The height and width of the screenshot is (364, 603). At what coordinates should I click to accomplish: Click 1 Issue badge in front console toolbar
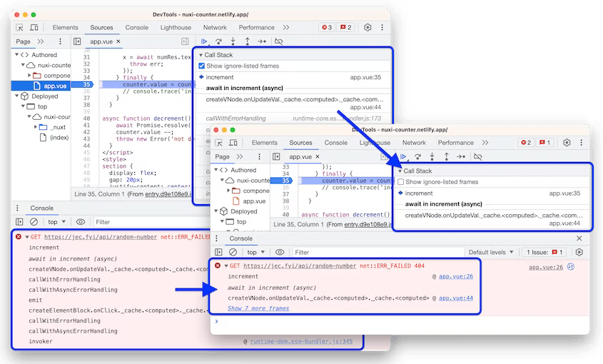pos(544,252)
